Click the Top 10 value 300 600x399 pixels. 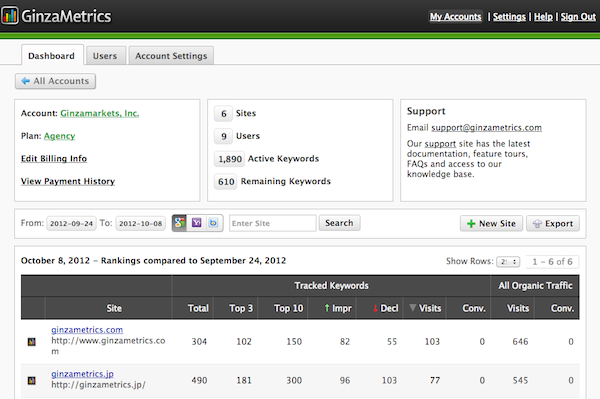[x=294, y=380]
